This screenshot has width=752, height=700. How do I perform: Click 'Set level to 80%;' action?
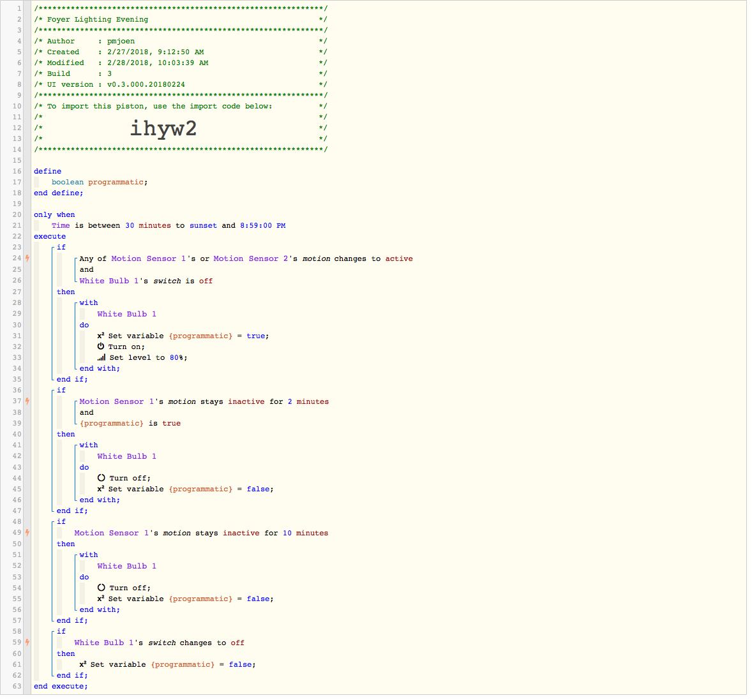click(142, 358)
